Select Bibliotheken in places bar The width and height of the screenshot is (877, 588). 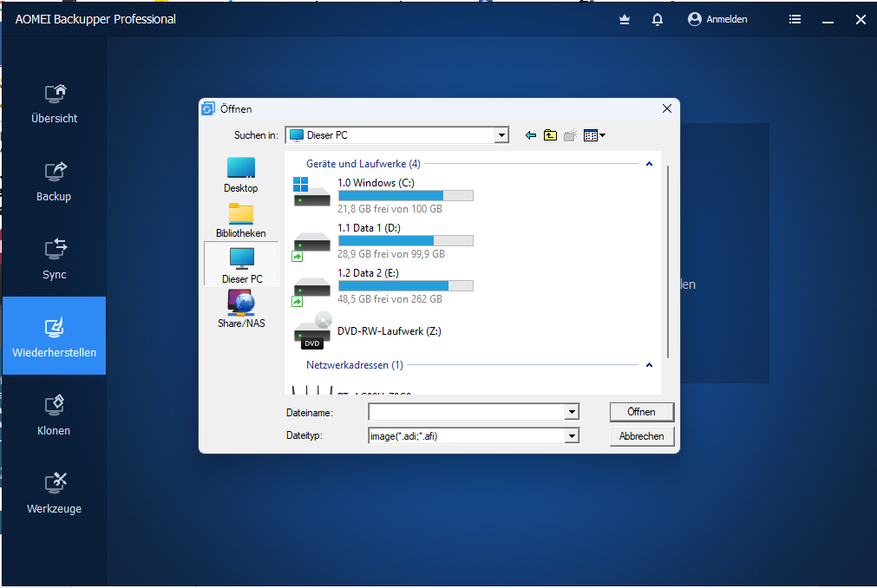(x=241, y=220)
